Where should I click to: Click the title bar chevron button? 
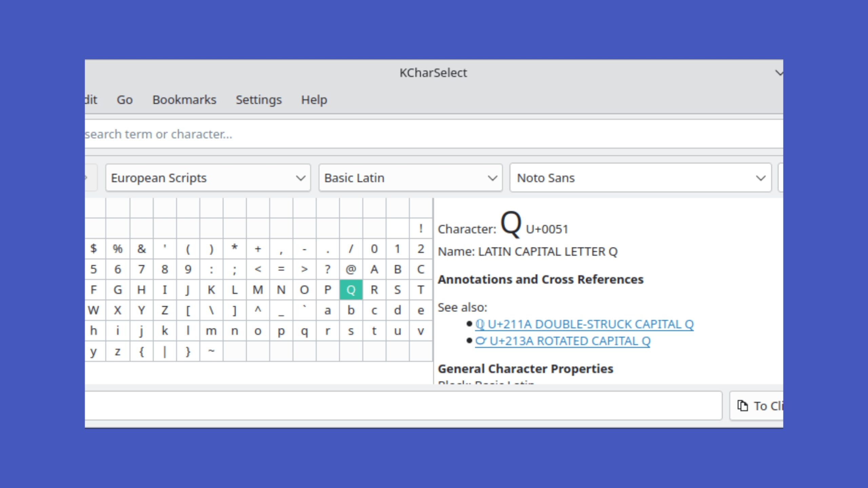click(779, 73)
